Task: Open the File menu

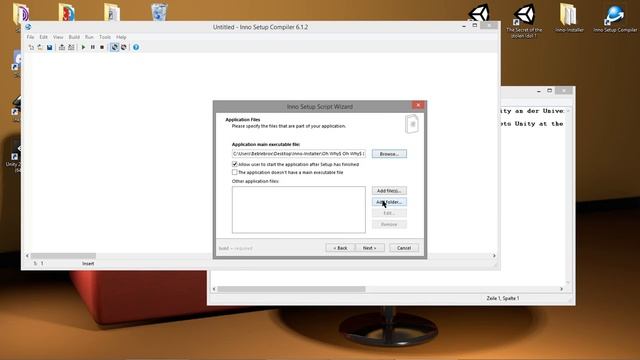Action: pos(31,37)
